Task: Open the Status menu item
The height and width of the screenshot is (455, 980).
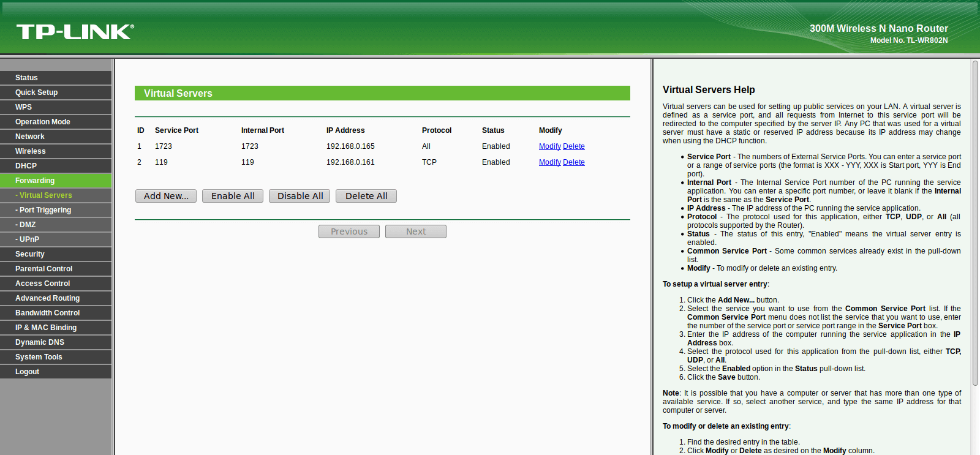Action: coord(56,78)
